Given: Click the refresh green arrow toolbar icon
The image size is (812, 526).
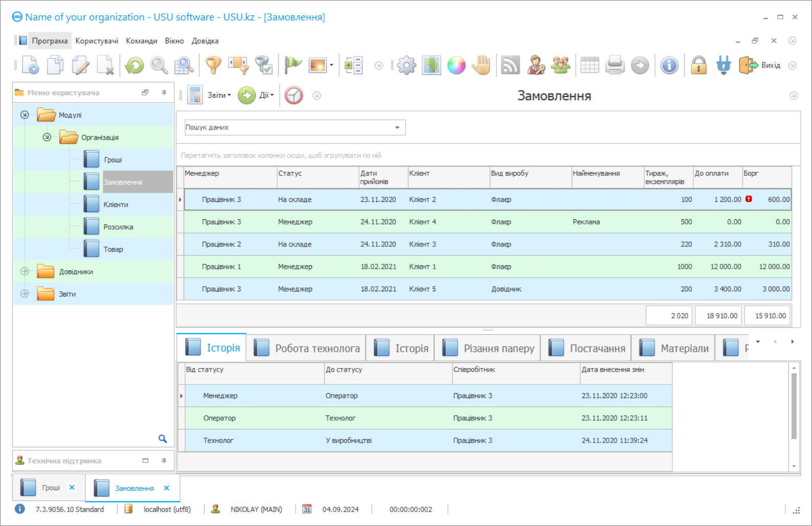Looking at the screenshot, I should tap(134, 65).
